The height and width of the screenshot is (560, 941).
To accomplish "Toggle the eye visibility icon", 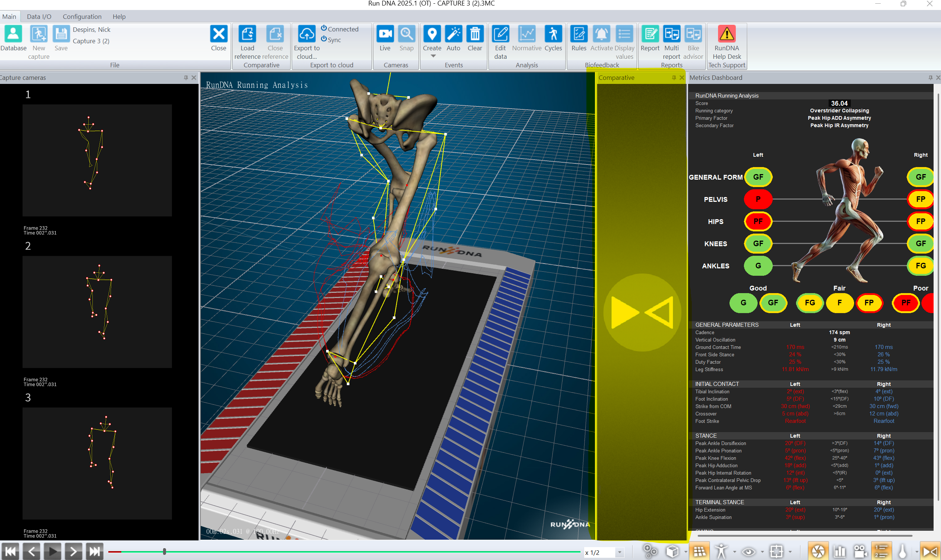I will 748,551.
